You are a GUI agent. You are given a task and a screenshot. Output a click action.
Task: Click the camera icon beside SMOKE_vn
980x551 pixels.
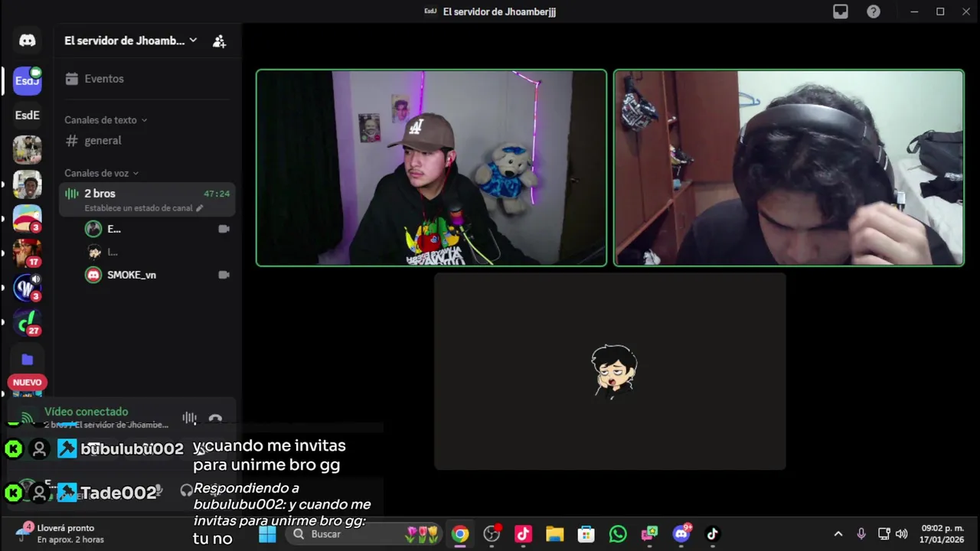pos(224,275)
